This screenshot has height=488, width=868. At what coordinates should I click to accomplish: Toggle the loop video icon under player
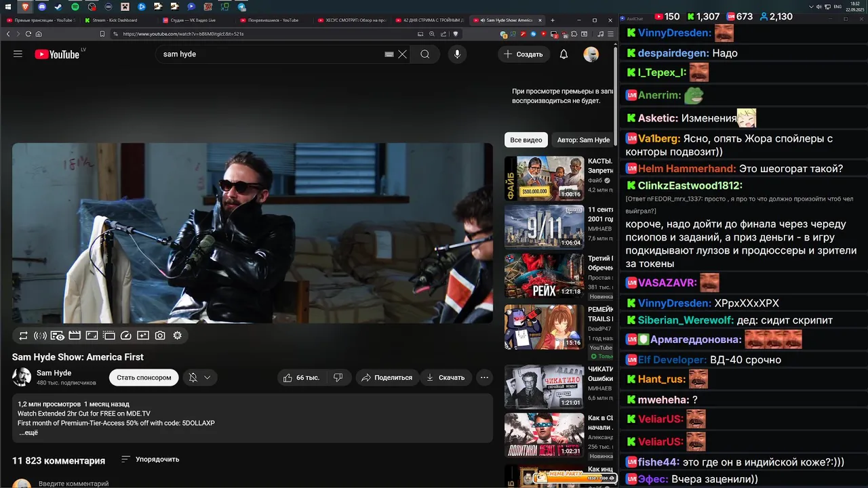click(23, 335)
